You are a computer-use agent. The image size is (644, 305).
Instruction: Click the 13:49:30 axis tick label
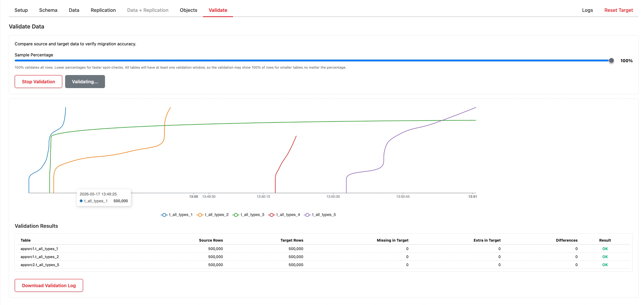[209, 197]
